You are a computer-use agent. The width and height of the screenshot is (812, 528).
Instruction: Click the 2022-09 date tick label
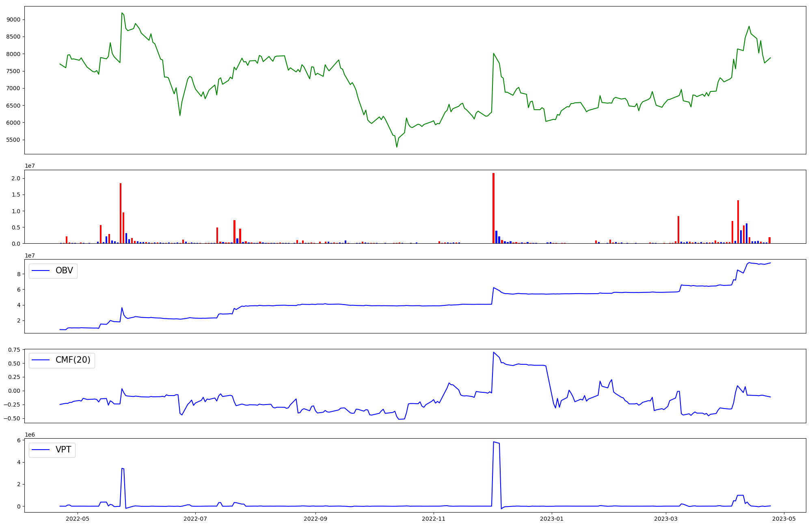coord(315,519)
